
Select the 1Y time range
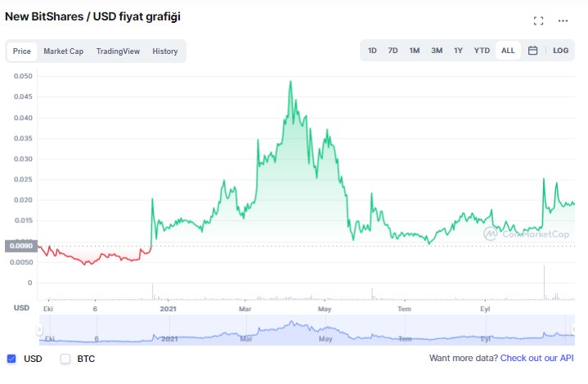pos(458,51)
